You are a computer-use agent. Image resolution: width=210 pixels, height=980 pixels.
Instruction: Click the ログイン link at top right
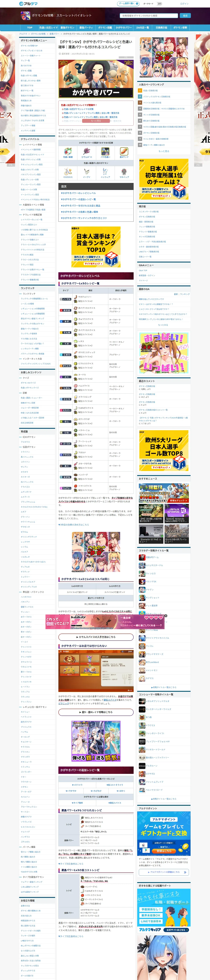point(184,4)
